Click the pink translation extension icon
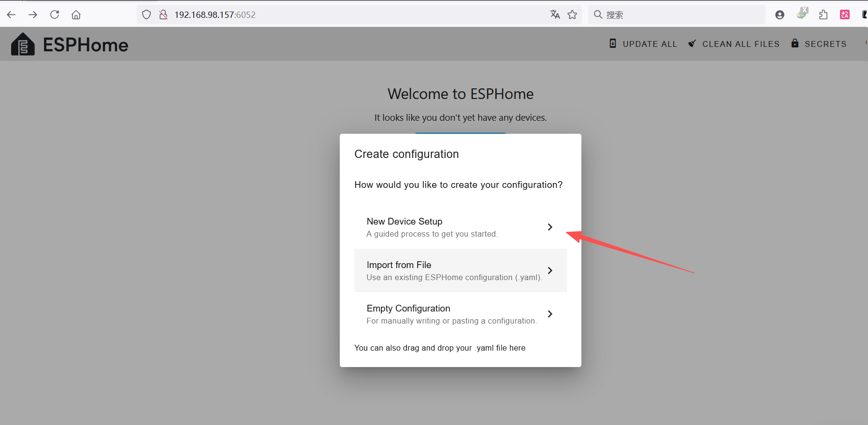The height and width of the screenshot is (425, 868). coord(845,15)
